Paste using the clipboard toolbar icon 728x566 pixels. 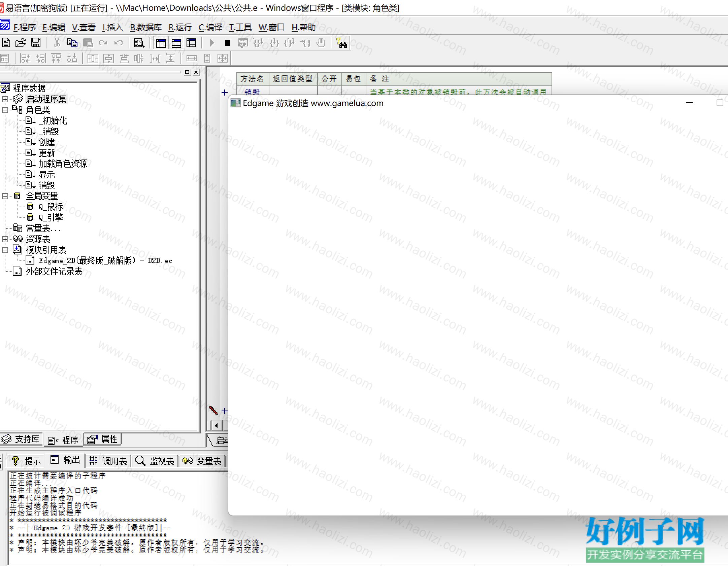tap(88, 43)
